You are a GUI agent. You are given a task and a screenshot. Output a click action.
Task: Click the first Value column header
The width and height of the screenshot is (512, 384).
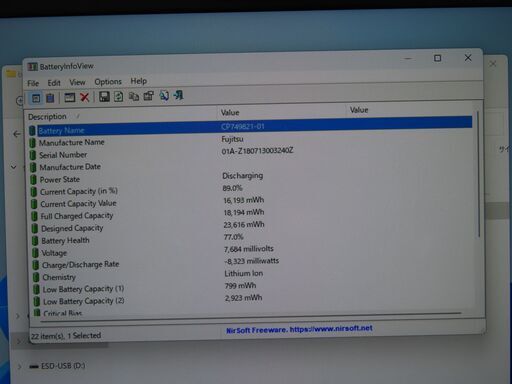click(230, 113)
